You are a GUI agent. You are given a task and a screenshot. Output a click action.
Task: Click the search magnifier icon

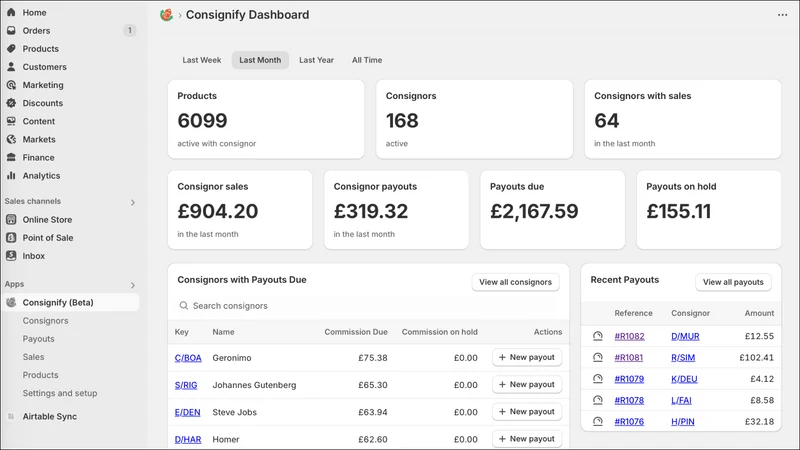pos(184,306)
